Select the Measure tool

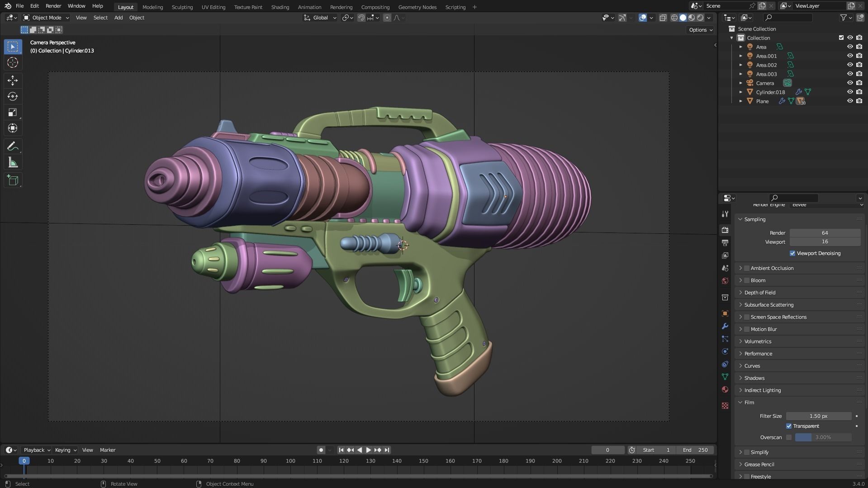13,162
